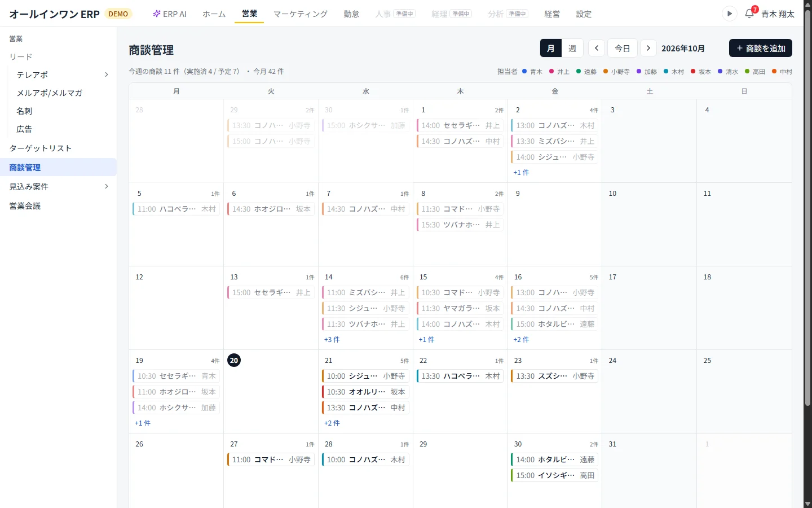Show +1 件 more on October 2
This screenshot has height=508, width=812.
521,172
